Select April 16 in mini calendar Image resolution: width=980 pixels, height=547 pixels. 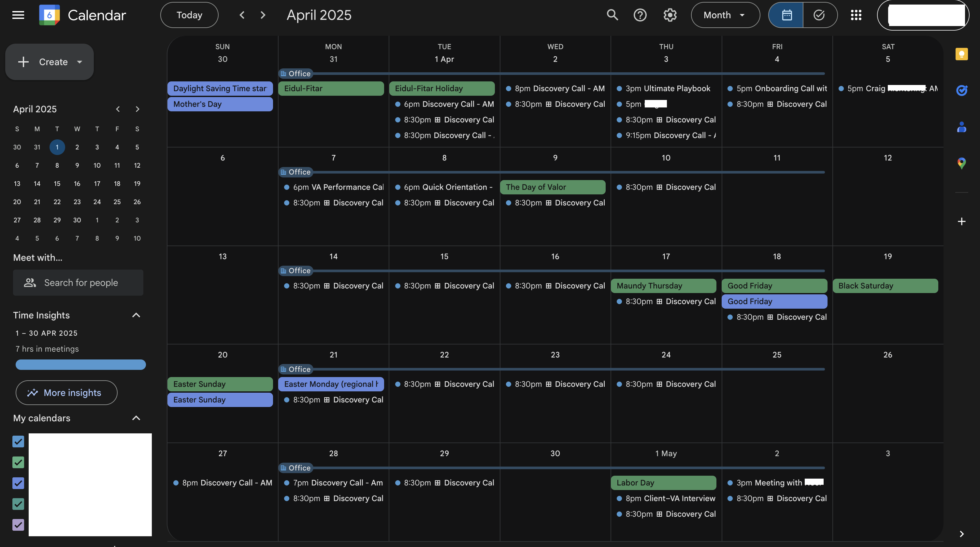77,184
